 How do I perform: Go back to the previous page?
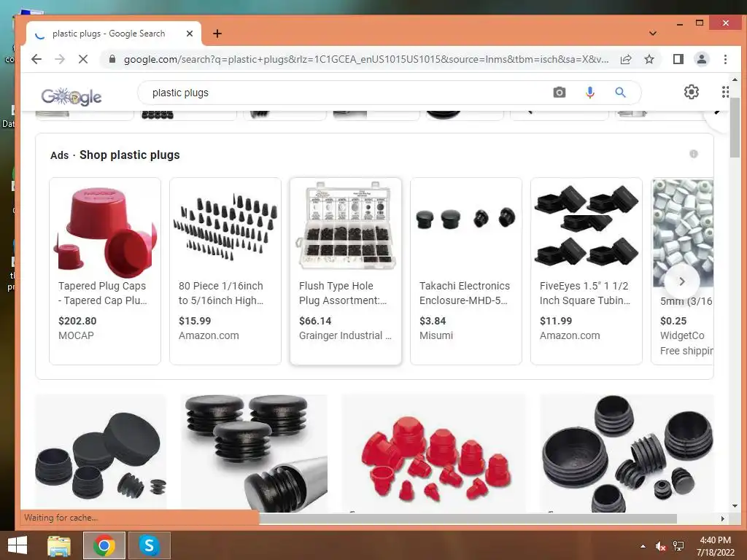[36, 59]
